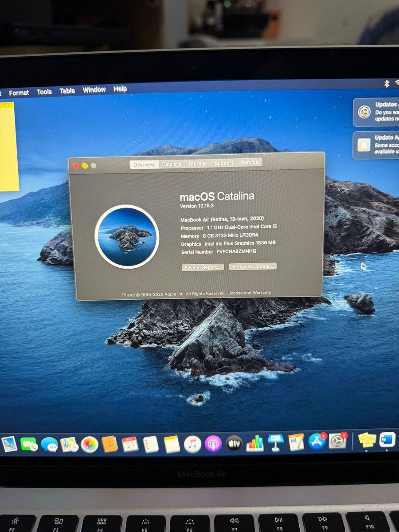Launch Keynote from the Dock
This screenshot has width=399, height=532.
click(x=275, y=442)
